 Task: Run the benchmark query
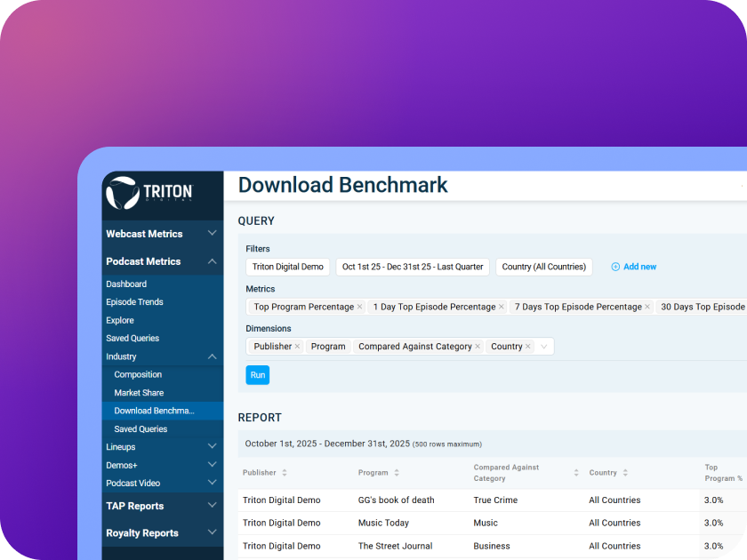257,375
